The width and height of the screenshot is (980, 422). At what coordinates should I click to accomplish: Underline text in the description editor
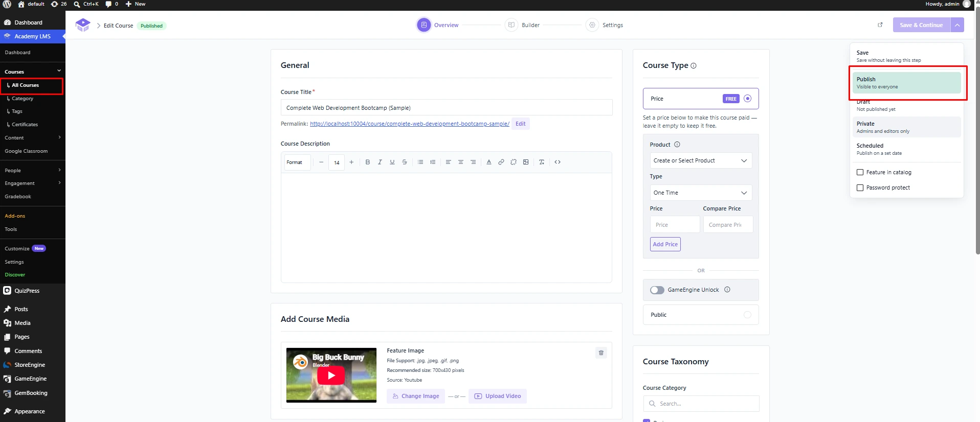click(392, 162)
